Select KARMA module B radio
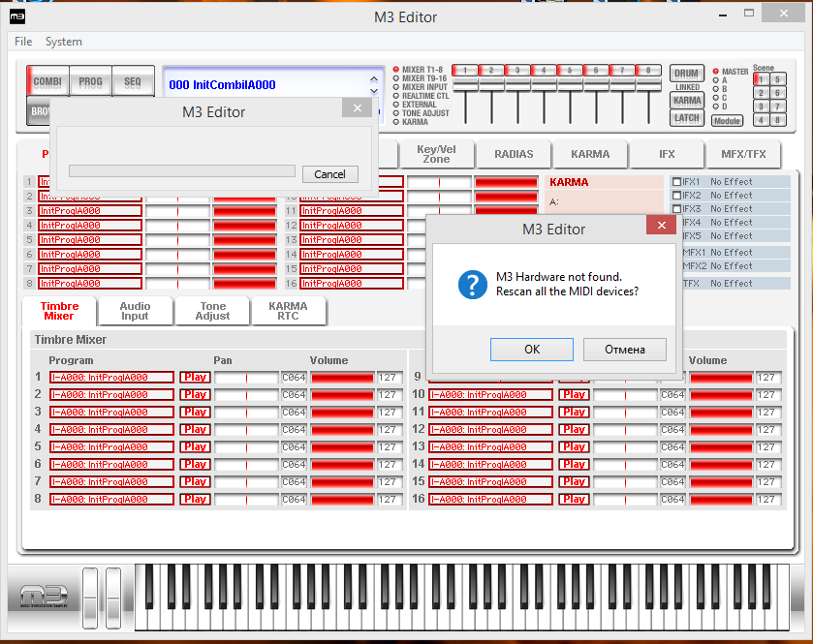The height and width of the screenshot is (644, 813). tap(716, 89)
